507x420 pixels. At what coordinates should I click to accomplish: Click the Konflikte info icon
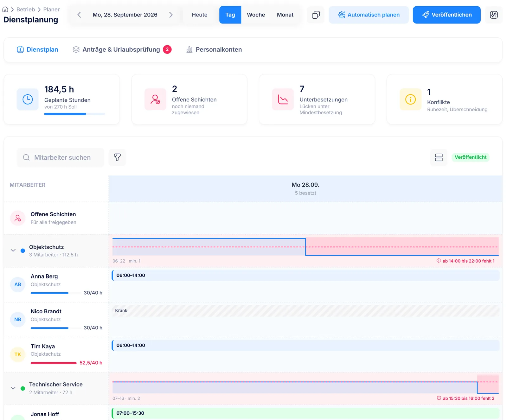coord(410,99)
